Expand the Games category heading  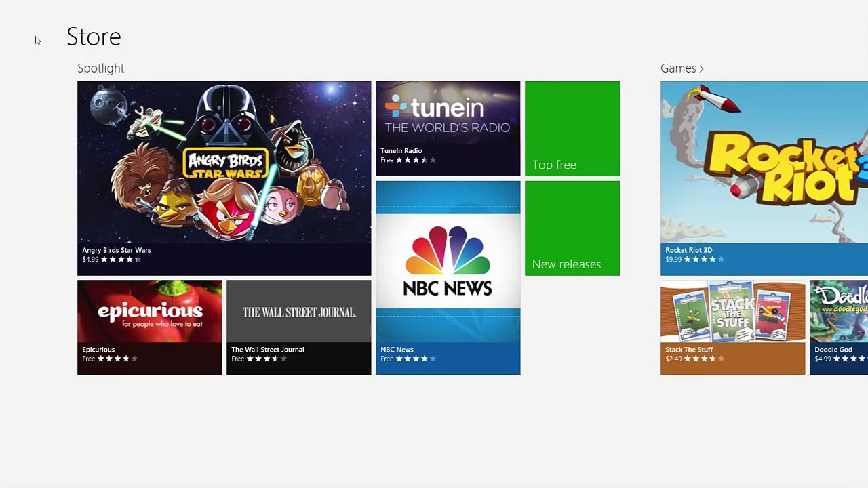pyautogui.click(x=682, y=68)
